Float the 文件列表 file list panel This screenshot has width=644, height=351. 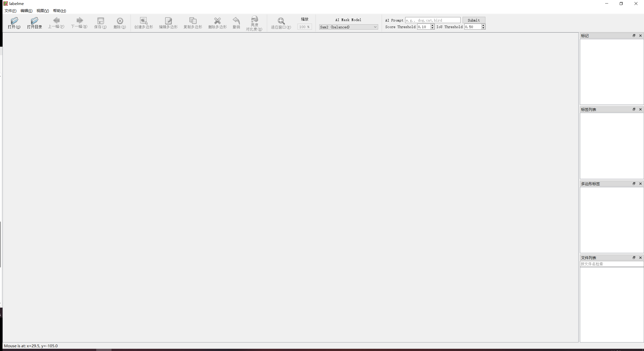(x=634, y=258)
